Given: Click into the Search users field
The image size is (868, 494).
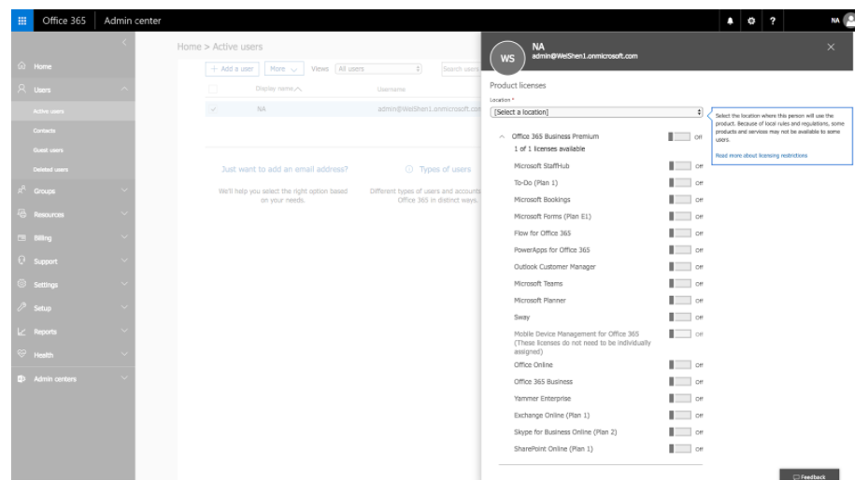Looking at the screenshot, I should click(x=462, y=69).
